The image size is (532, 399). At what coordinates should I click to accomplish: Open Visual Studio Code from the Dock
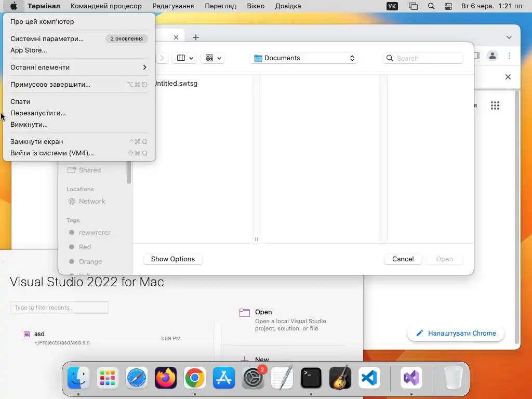pos(369,378)
